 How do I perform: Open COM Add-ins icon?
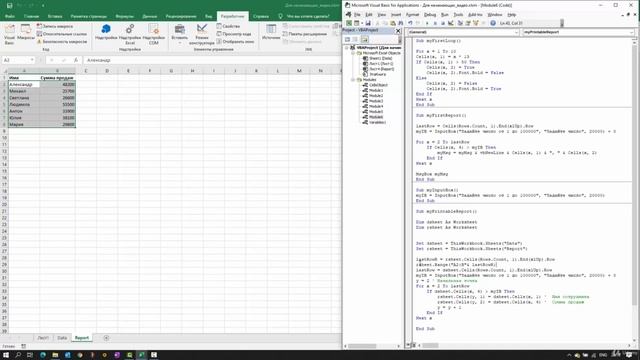[x=153, y=34]
